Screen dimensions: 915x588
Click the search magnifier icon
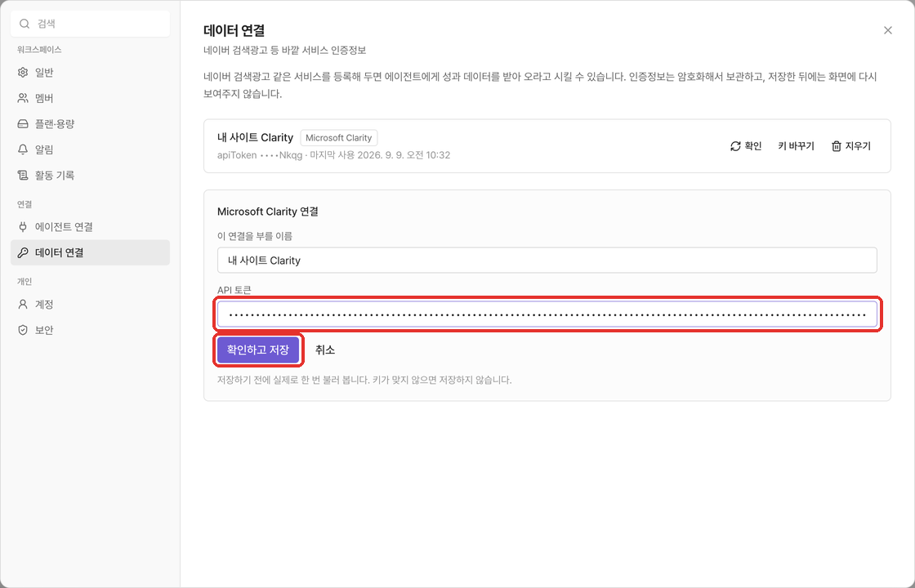(25, 24)
